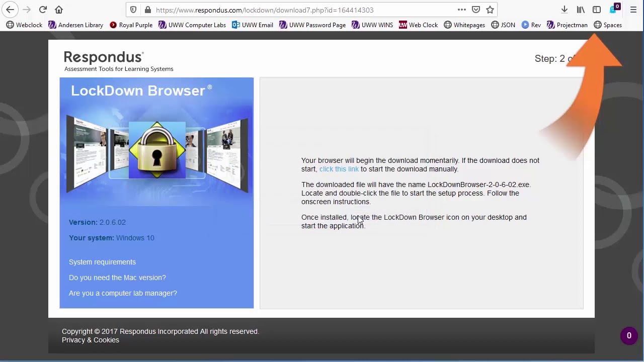Open UWW Computer Labs bookmark

(x=192, y=25)
